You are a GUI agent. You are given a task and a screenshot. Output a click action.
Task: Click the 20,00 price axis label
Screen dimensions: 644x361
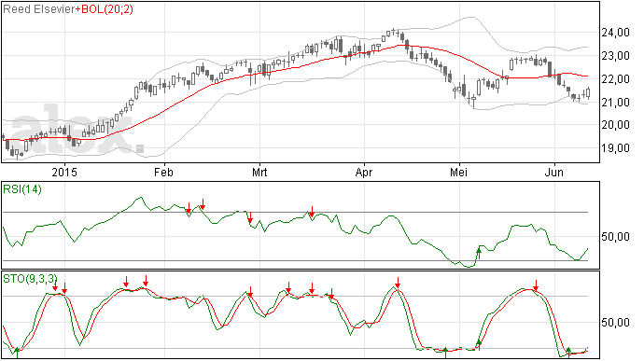pyautogui.click(x=615, y=125)
